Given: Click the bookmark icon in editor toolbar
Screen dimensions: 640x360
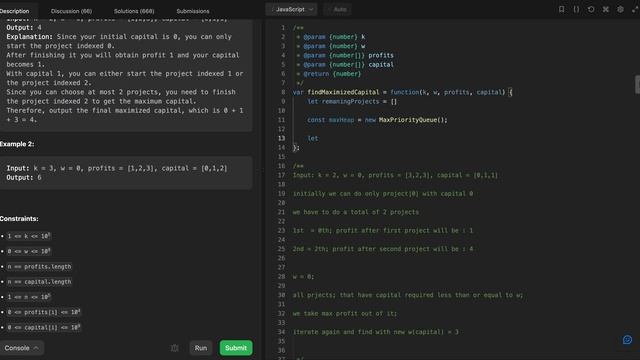Looking at the screenshot, I should (562, 9).
